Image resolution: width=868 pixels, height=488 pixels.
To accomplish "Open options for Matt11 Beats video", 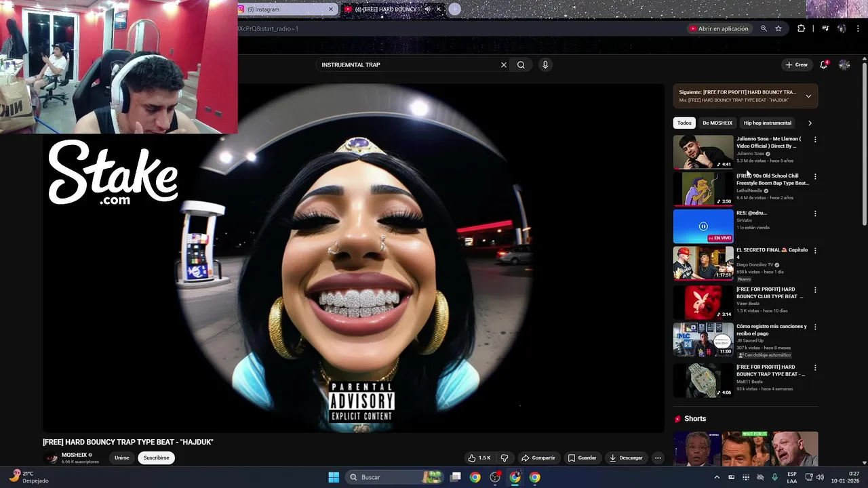I will coord(815,367).
